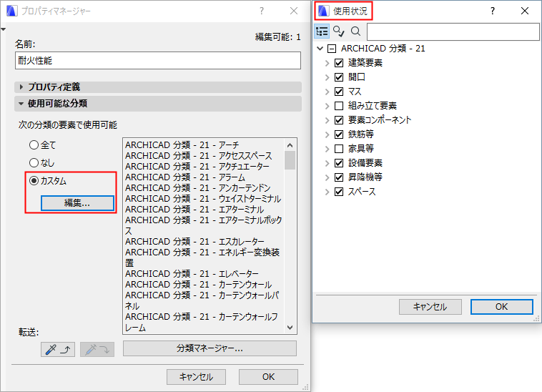Image resolution: width=542 pixels, height=392 pixels.
Task: Select 'ARCHICAD 分類 - 21 - カーテンウォールパネル' row
Action: (x=204, y=300)
